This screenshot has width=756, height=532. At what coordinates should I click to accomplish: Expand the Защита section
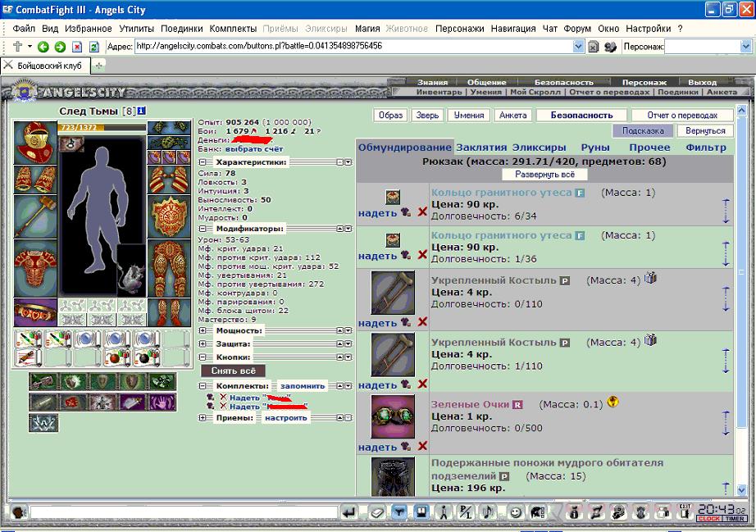tap(203, 344)
